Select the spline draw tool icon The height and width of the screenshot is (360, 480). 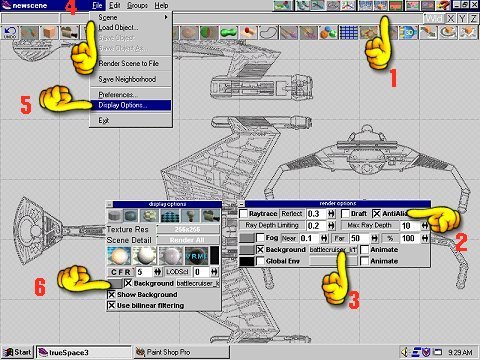(269, 33)
